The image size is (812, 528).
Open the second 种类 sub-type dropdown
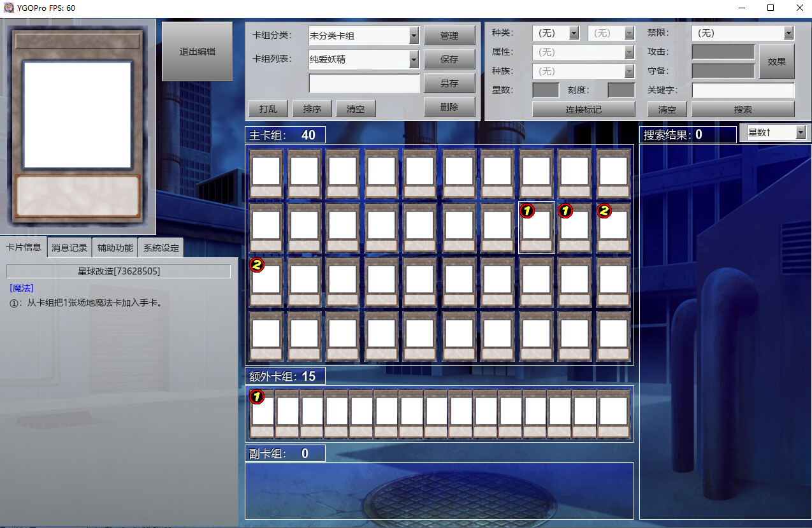(x=611, y=33)
